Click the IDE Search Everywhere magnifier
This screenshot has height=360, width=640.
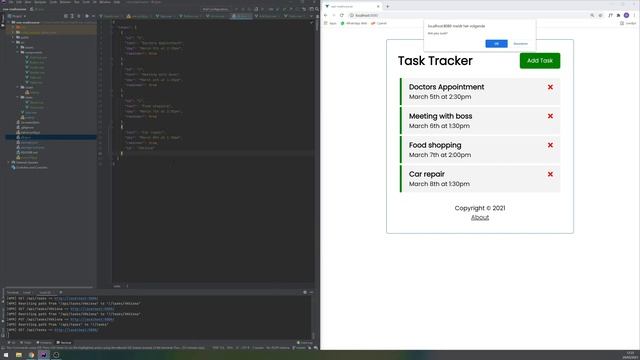point(317,9)
